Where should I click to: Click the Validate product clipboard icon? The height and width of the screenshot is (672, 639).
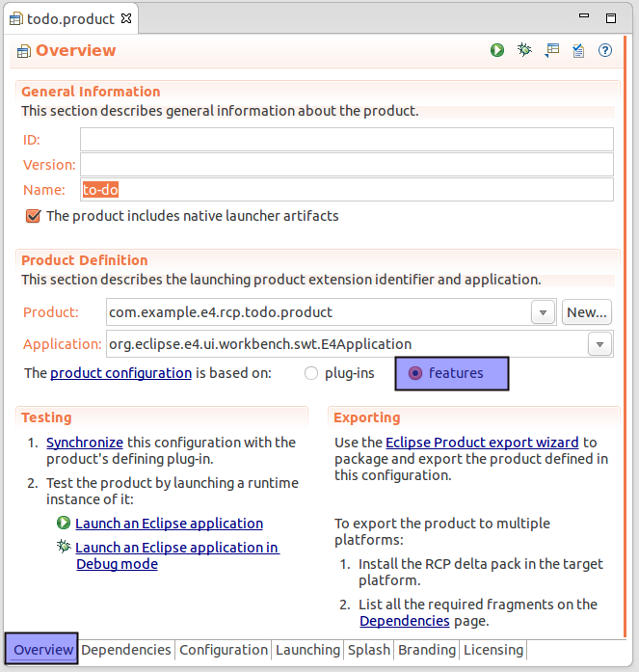point(578,50)
